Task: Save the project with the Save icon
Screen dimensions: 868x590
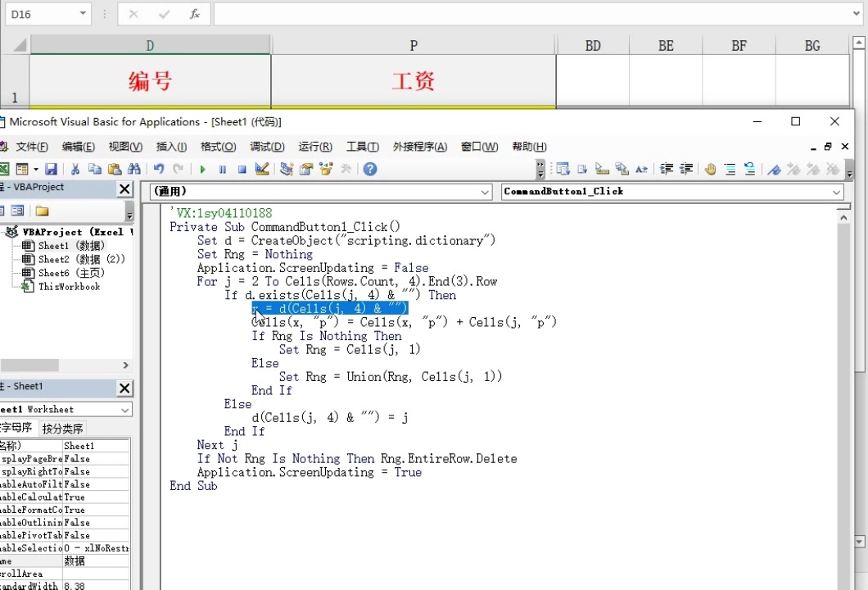Action: pos(52,169)
